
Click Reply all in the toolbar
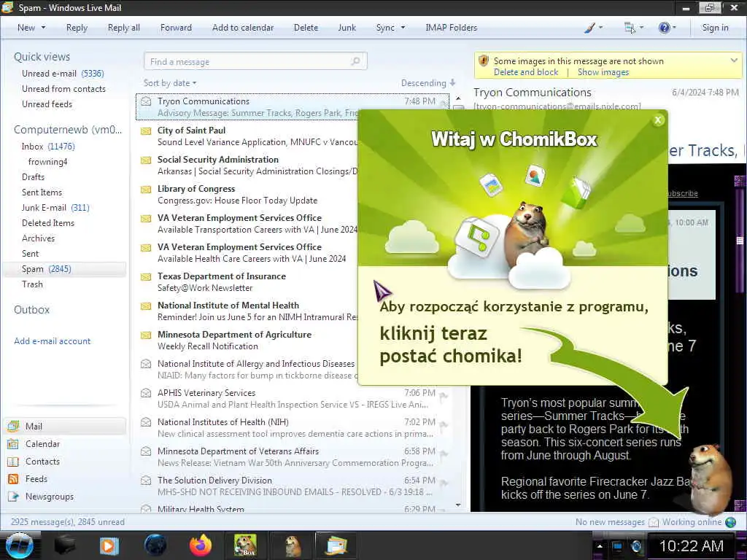(124, 28)
